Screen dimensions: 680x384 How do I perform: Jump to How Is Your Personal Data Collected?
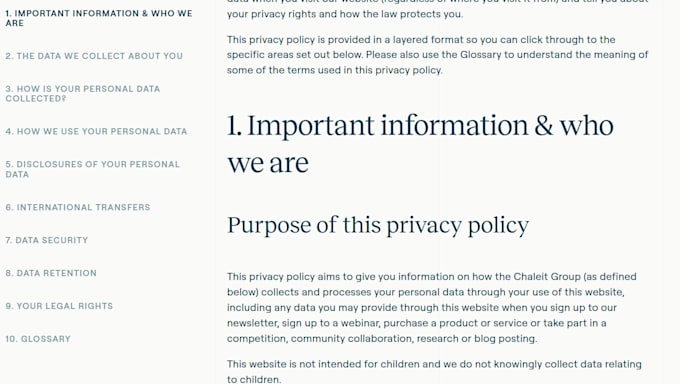point(83,94)
